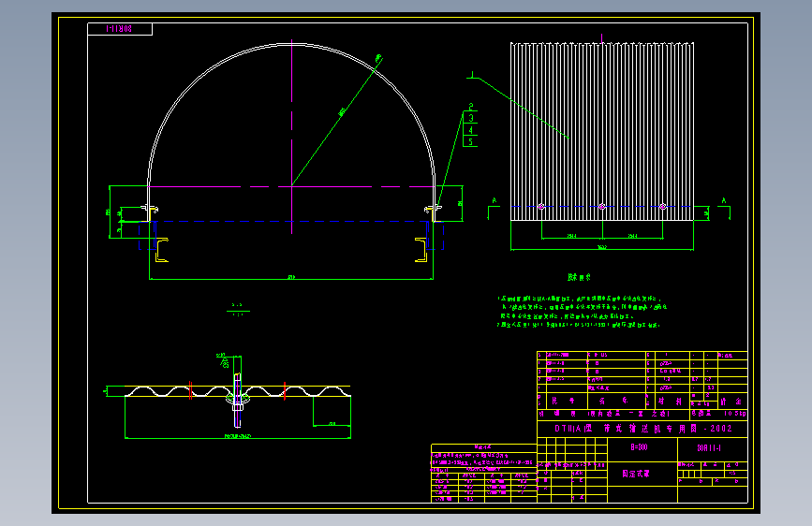Pick left bolt hole circle in side view
Screen dimensions: 812x526
[541, 207]
